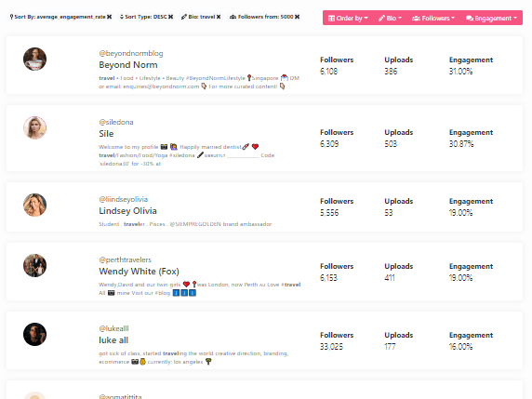Click the 16.00% engagement value

(x=460, y=347)
